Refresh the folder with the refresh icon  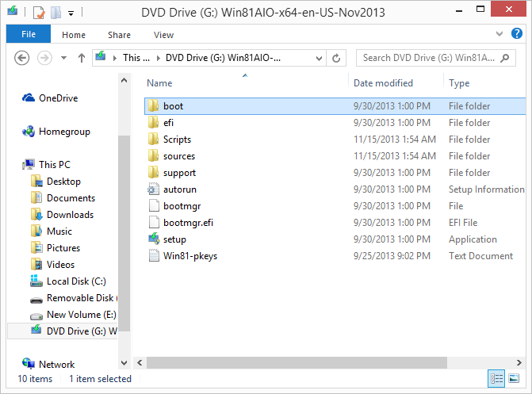point(336,59)
